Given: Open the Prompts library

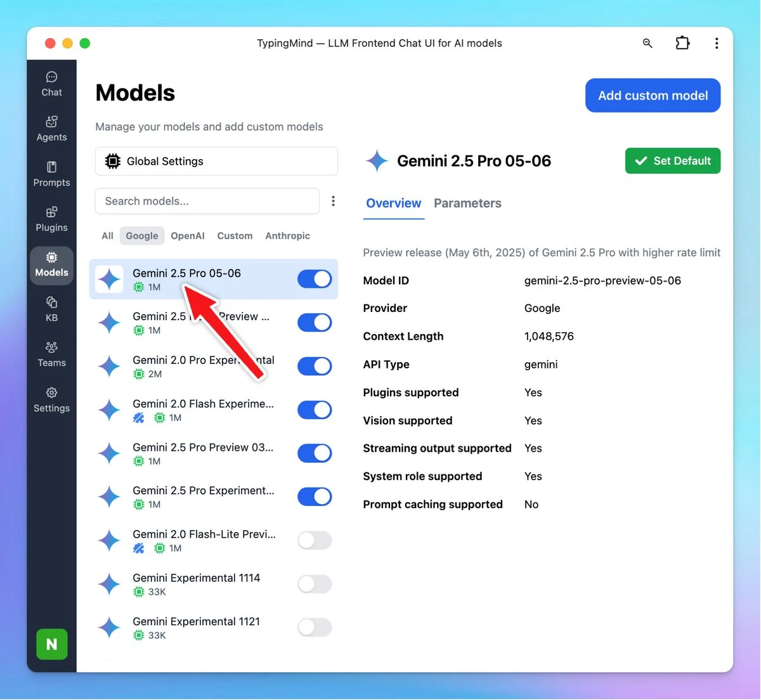Looking at the screenshot, I should point(51,174).
